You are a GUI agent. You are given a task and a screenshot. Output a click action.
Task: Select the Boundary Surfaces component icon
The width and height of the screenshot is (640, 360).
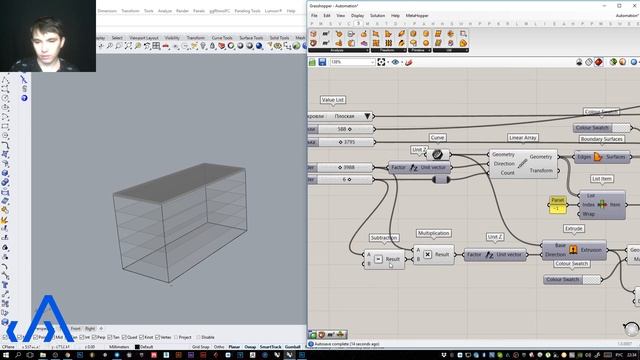598,157
